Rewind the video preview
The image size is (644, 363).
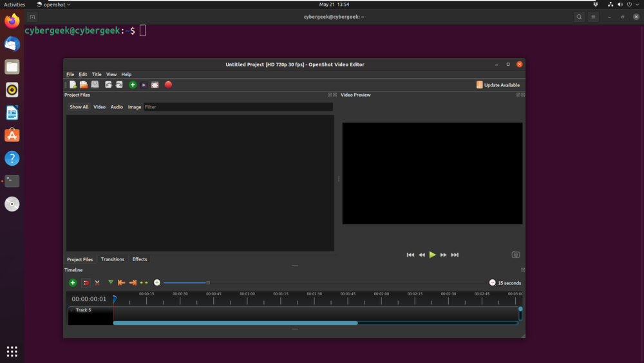pos(422,255)
